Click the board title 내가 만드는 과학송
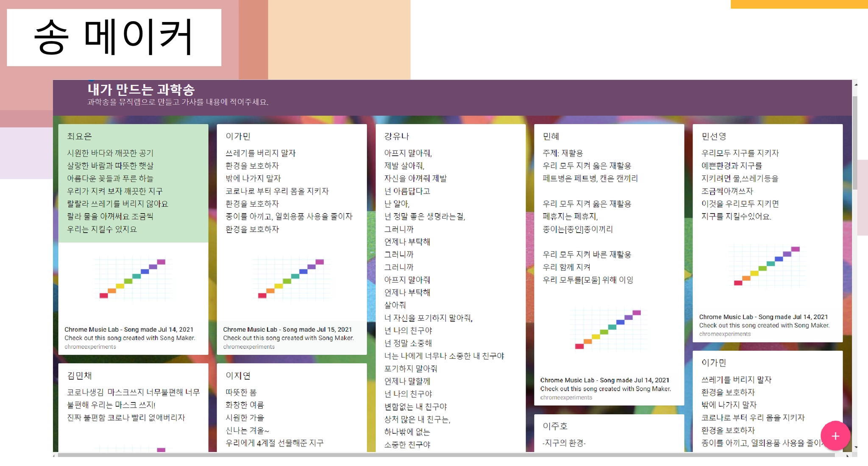Image resolution: width=868 pixels, height=466 pixels. (141, 90)
